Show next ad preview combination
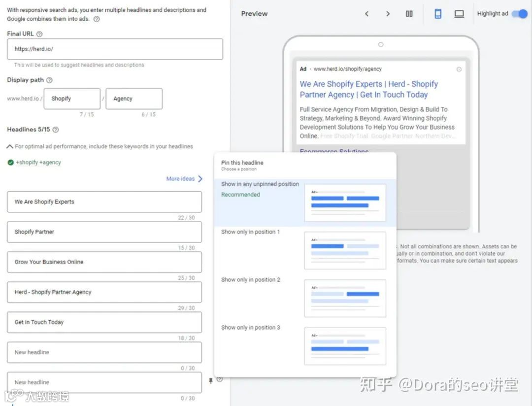Screen dimensions: 532x406 [x=388, y=14]
